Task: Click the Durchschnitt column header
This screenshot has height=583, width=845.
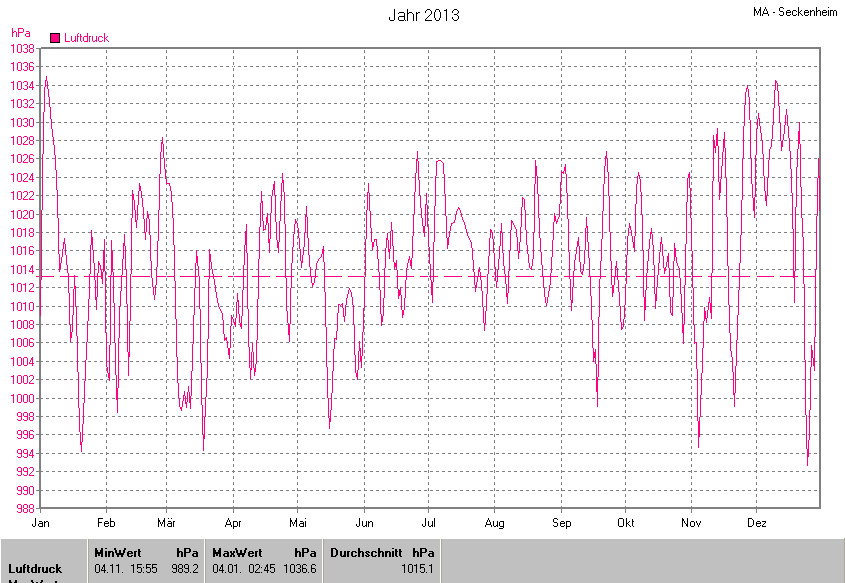Action: [365, 552]
